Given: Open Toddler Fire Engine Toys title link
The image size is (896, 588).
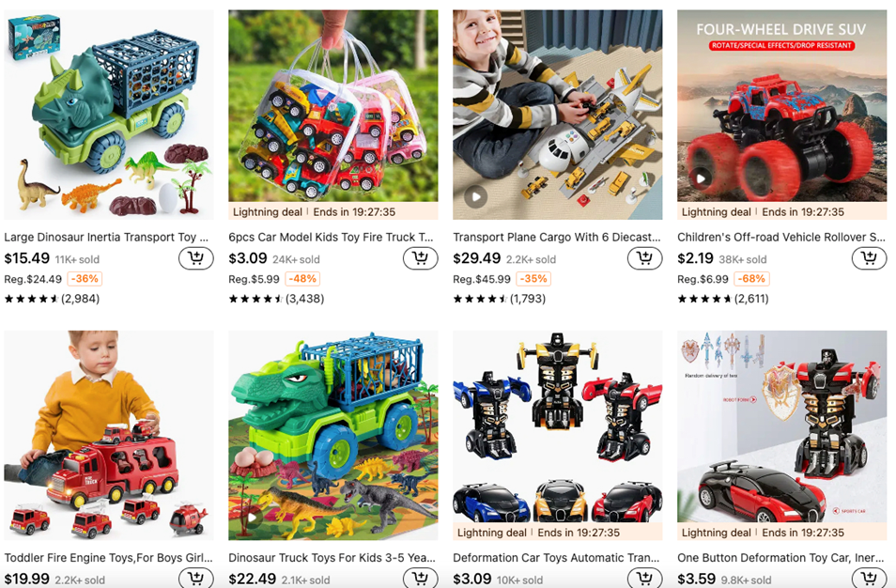Looking at the screenshot, I should 109,558.
